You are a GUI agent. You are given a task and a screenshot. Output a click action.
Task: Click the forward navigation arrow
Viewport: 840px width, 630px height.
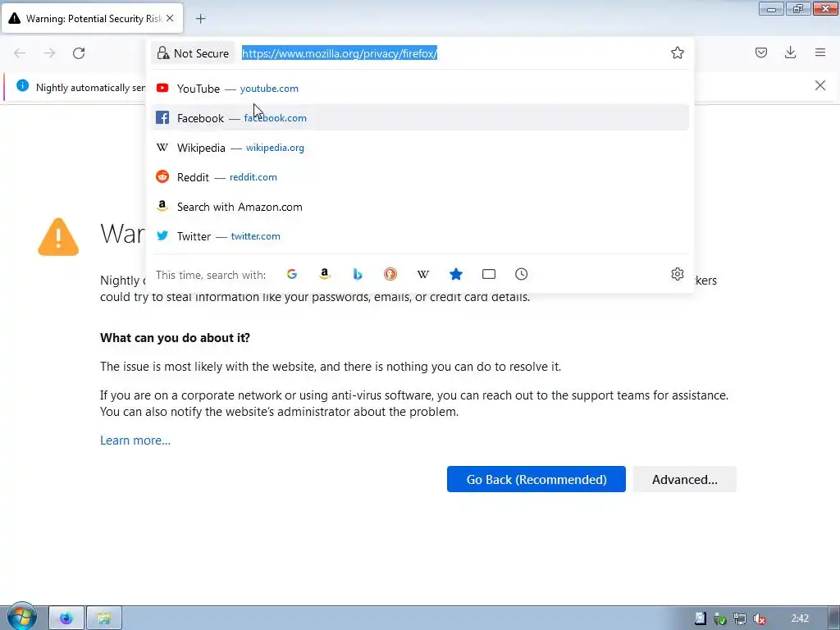pos(49,53)
